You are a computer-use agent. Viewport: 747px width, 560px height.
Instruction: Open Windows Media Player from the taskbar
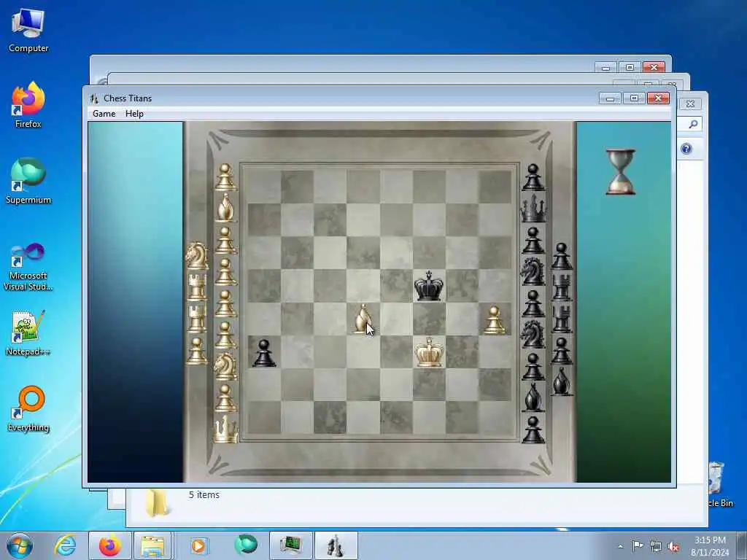[198, 545]
